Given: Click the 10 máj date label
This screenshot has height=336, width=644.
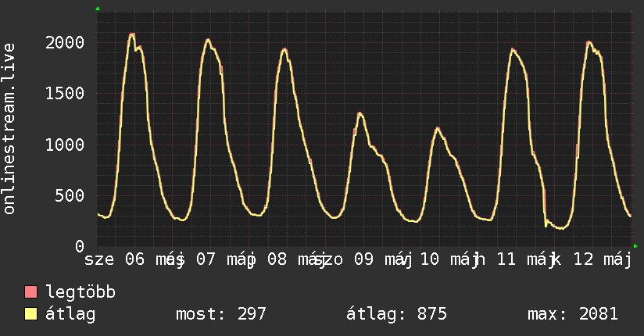Looking at the screenshot, I should (449, 259).
